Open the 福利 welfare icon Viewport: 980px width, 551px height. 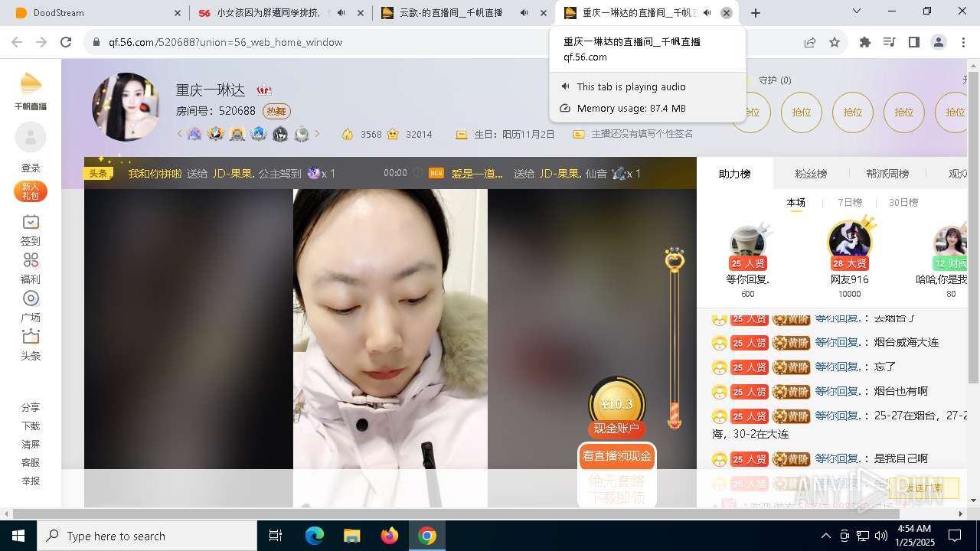[x=31, y=260]
